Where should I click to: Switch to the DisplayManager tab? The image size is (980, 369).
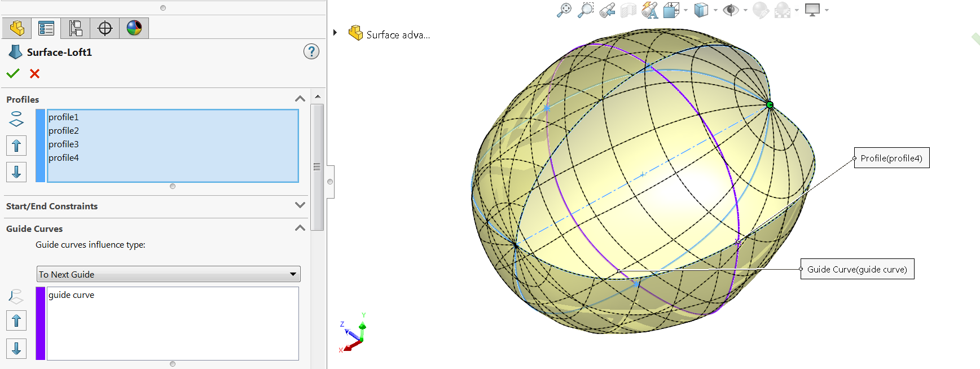(134, 28)
